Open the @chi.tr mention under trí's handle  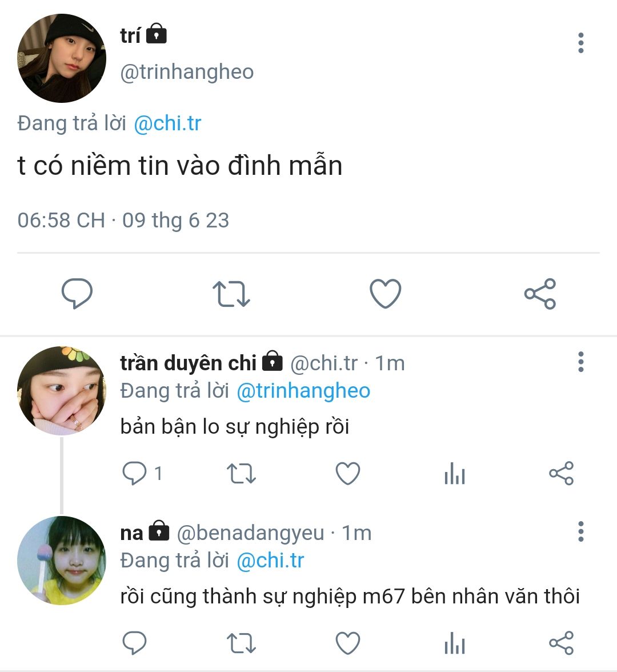coord(167,123)
